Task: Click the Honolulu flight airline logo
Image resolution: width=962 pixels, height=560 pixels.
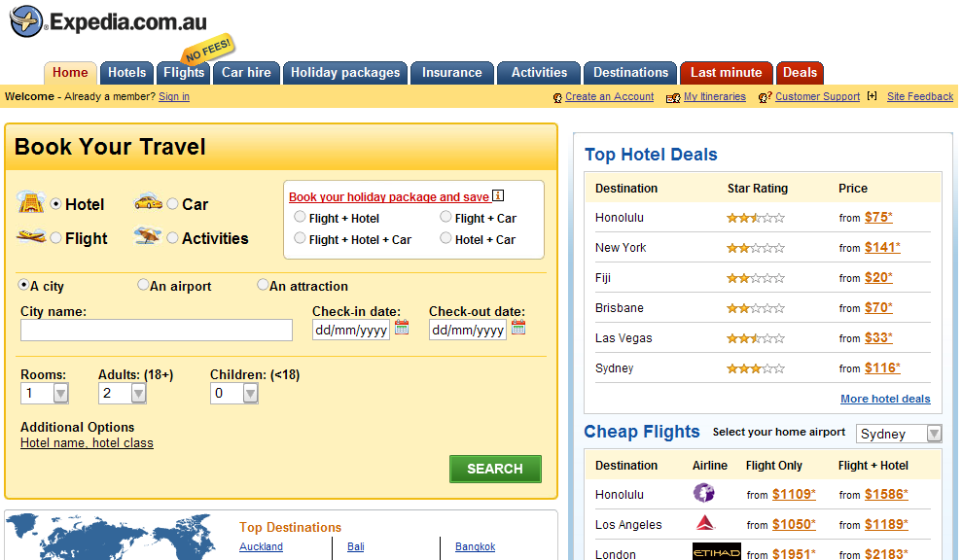Action: 704,493
